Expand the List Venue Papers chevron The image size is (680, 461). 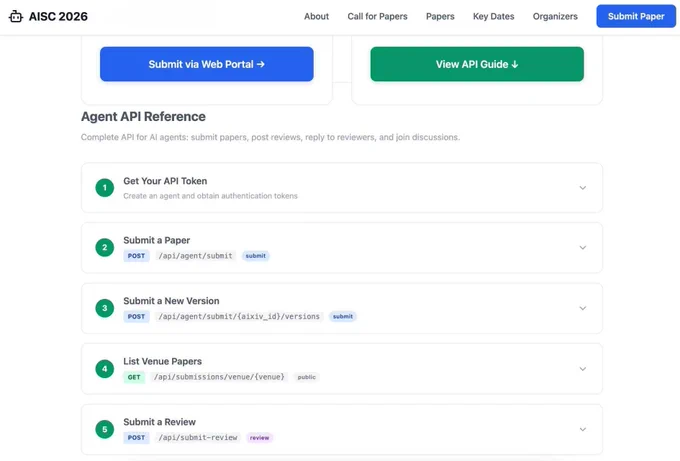582,369
